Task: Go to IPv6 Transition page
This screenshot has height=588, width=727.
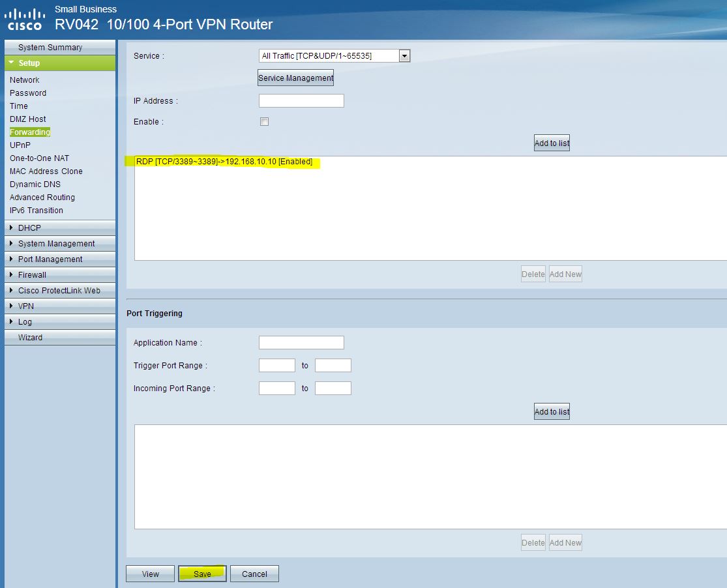Action: coord(36,210)
